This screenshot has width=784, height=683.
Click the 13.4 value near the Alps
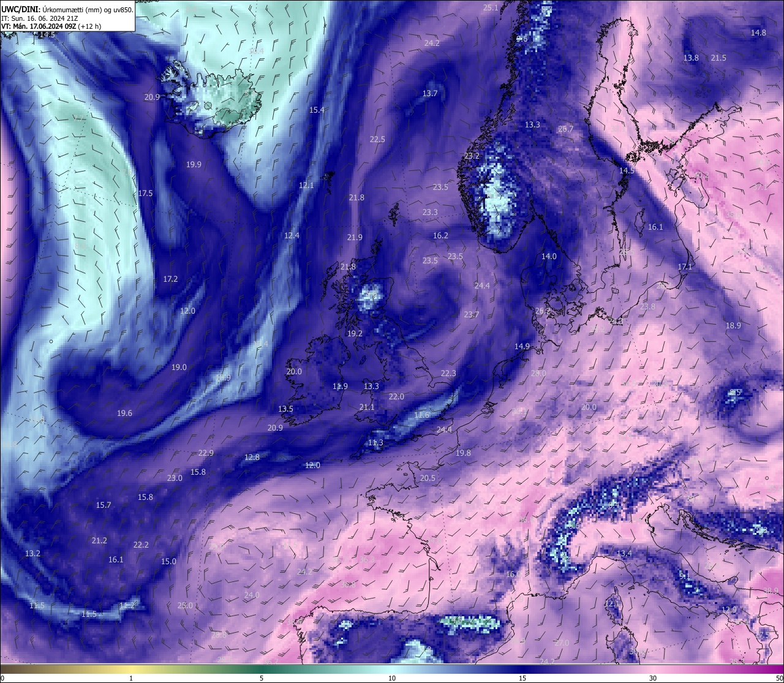pyautogui.click(x=624, y=553)
